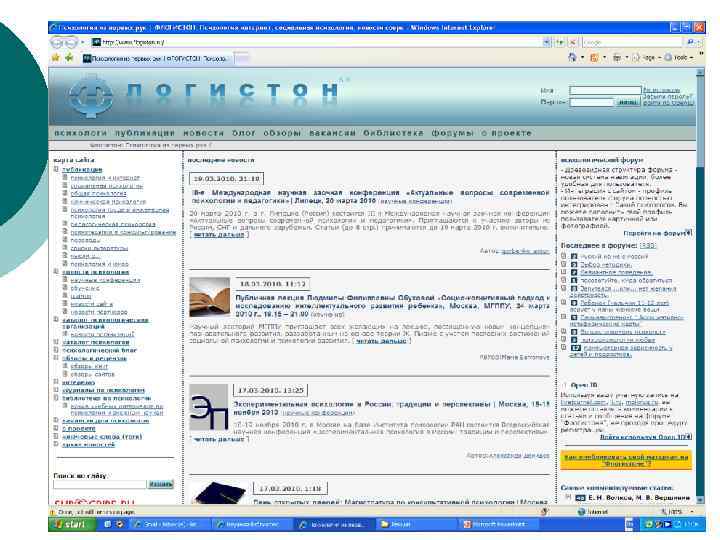The width and height of the screenshot is (720, 540).
Task: Click the login submit button beside password
Action: [627, 102]
